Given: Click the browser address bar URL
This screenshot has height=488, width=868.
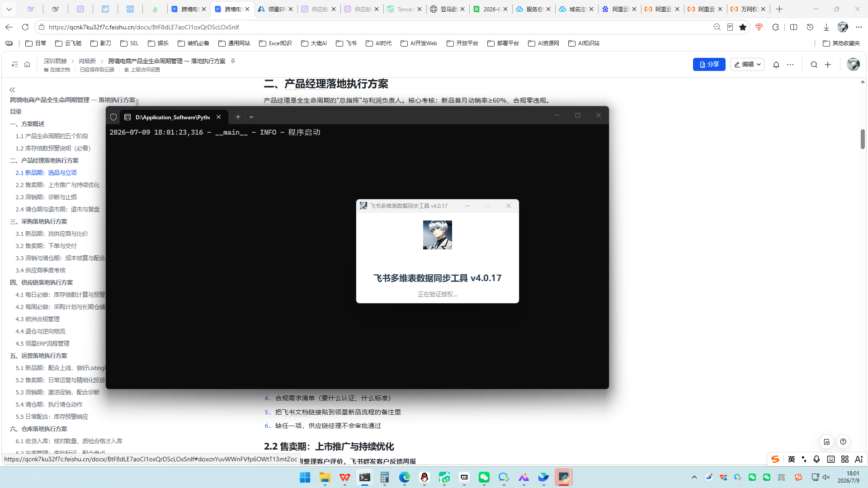Looking at the screenshot, I should (144, 27).
